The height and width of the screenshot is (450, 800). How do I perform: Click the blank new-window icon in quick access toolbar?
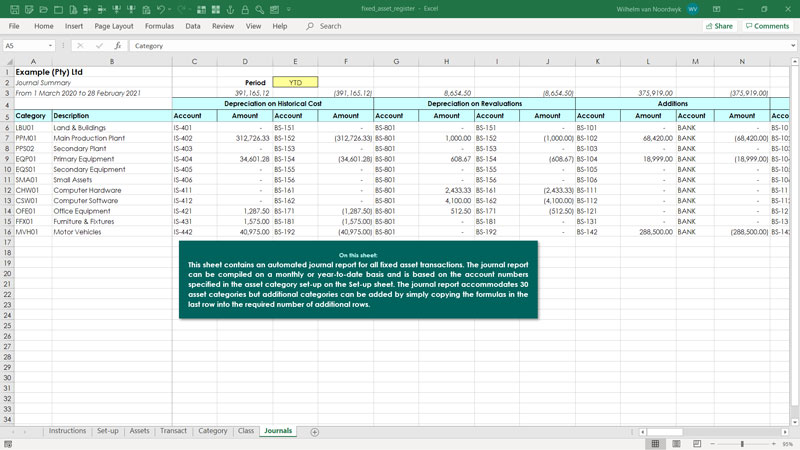pyautogui.click(x=58, y=9)
